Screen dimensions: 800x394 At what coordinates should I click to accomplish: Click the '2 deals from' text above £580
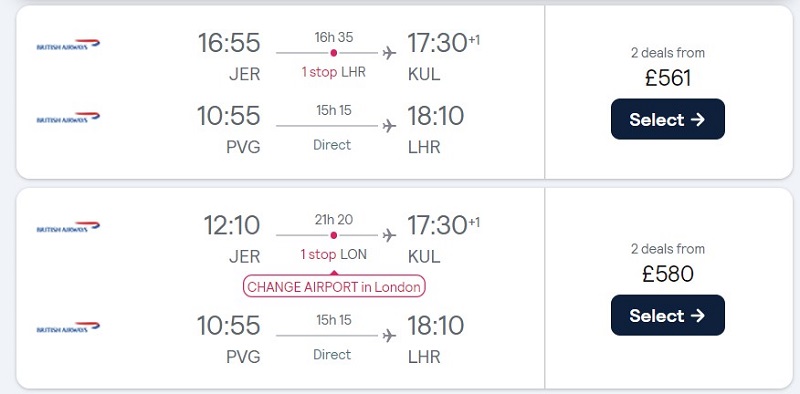coord(667,249)
